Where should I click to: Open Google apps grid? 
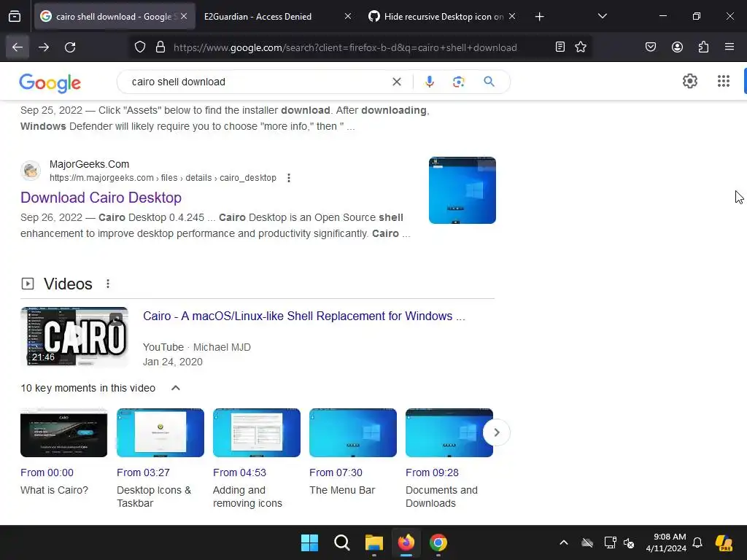723,82
